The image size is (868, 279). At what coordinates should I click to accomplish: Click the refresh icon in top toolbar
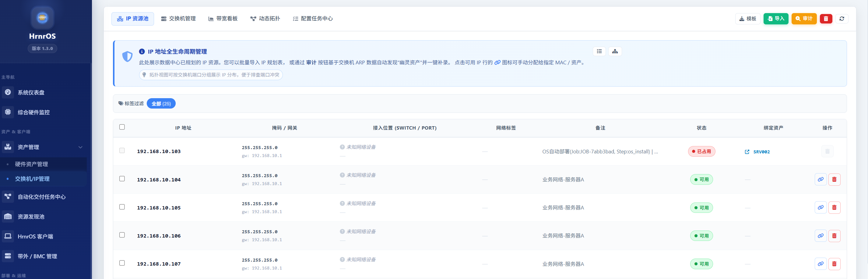(842, 19)
